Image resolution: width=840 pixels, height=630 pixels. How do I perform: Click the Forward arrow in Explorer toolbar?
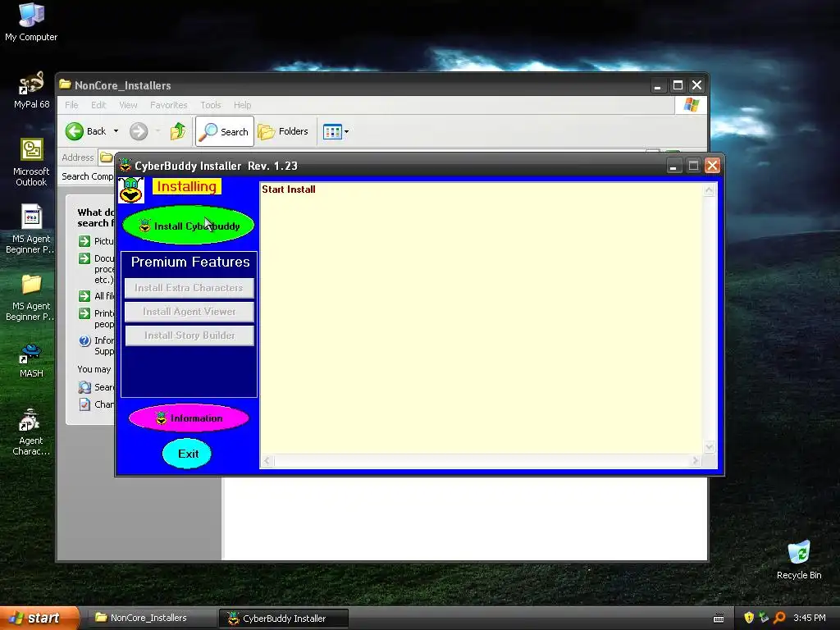click(139, 131)
